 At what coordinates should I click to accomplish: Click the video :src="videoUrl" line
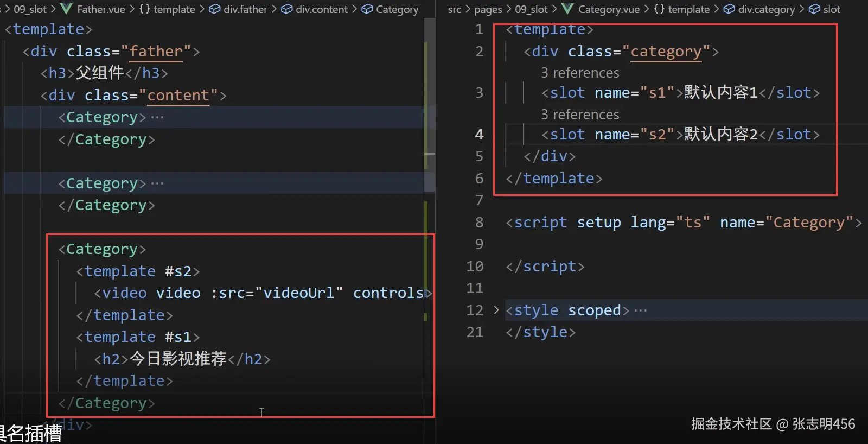(263, 293)
